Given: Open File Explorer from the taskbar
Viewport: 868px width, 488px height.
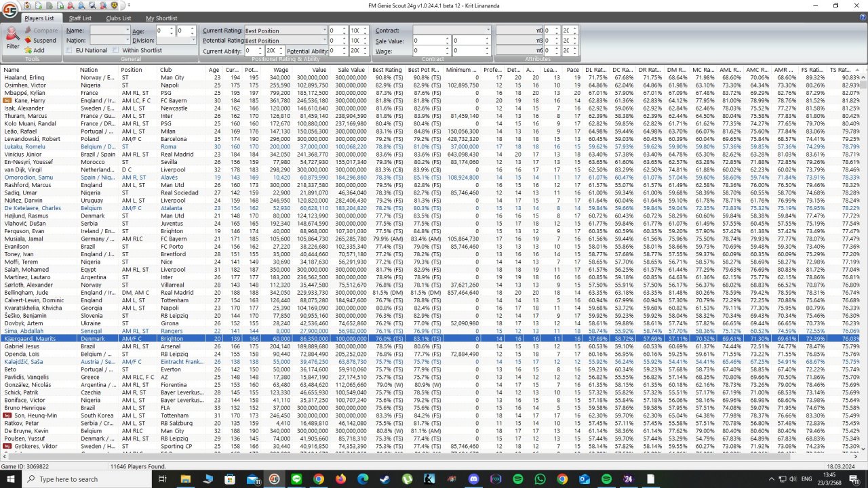Looking at the screenshot, I should 185,479.
